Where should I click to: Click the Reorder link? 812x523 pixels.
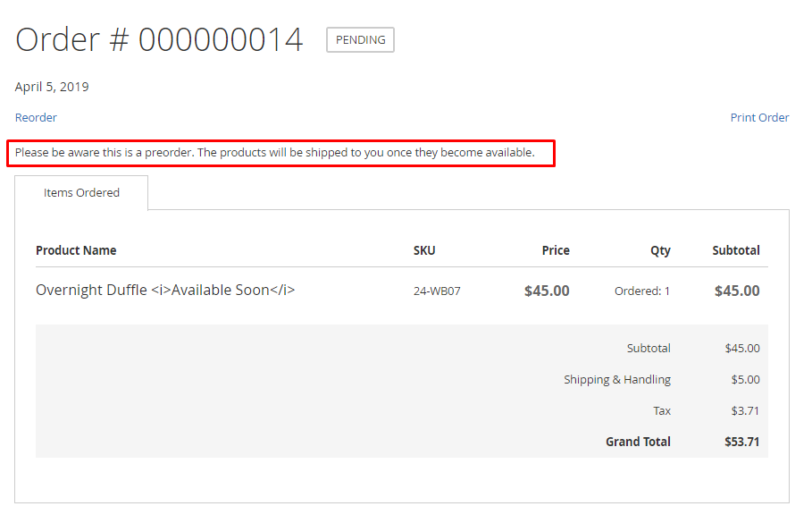coord(36,117)
